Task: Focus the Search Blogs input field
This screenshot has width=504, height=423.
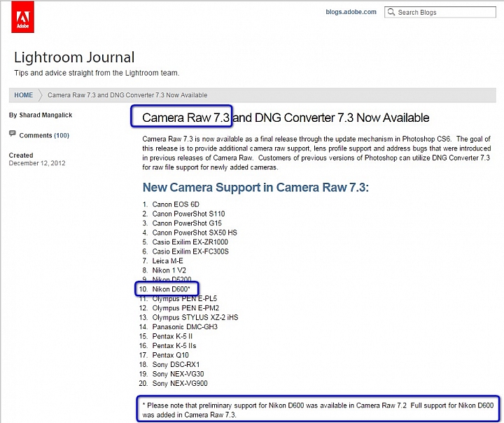Action: [x=440, y=12]
